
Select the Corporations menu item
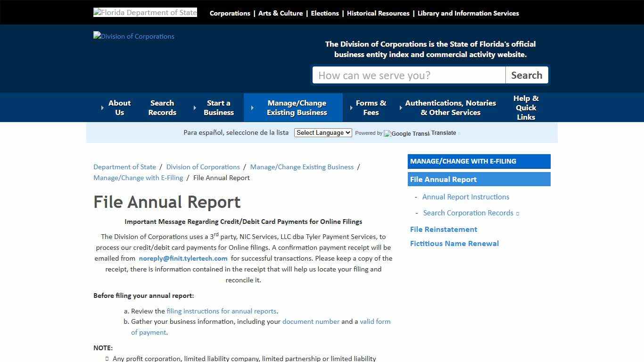pos(230,13)
